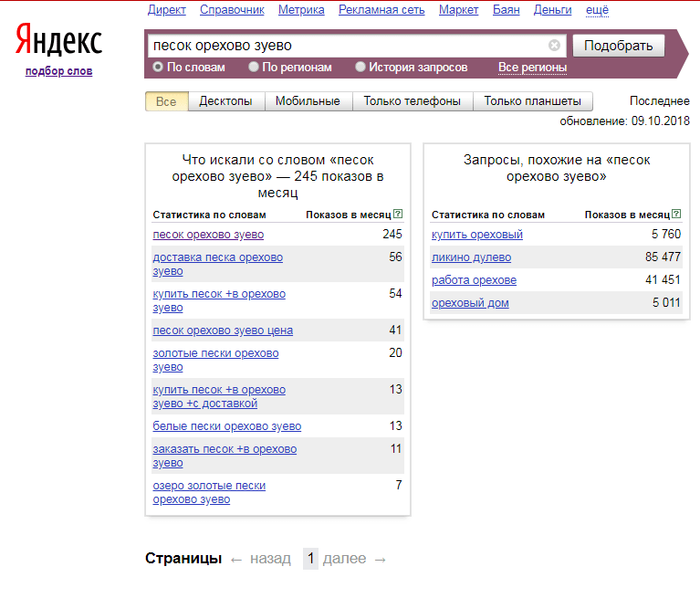Clear the search field with the X icon
700x598 pixels.
coord(554,45)
